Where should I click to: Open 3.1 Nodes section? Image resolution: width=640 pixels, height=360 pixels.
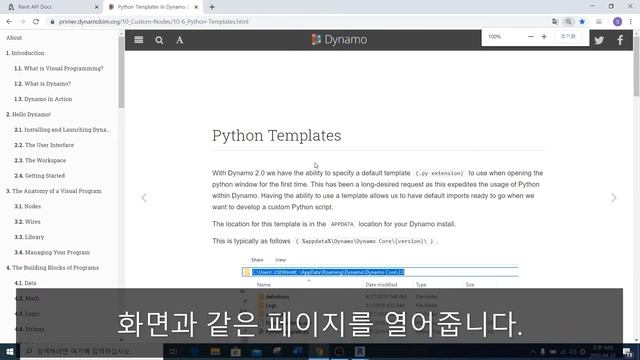tap(28, 207)
